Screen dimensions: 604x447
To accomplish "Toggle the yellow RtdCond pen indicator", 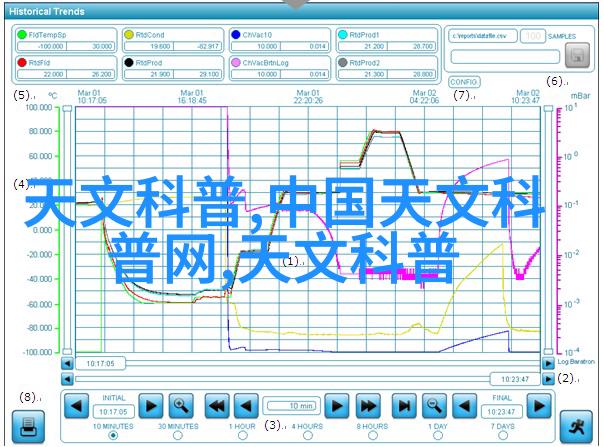I will click(x=129, y=35).
